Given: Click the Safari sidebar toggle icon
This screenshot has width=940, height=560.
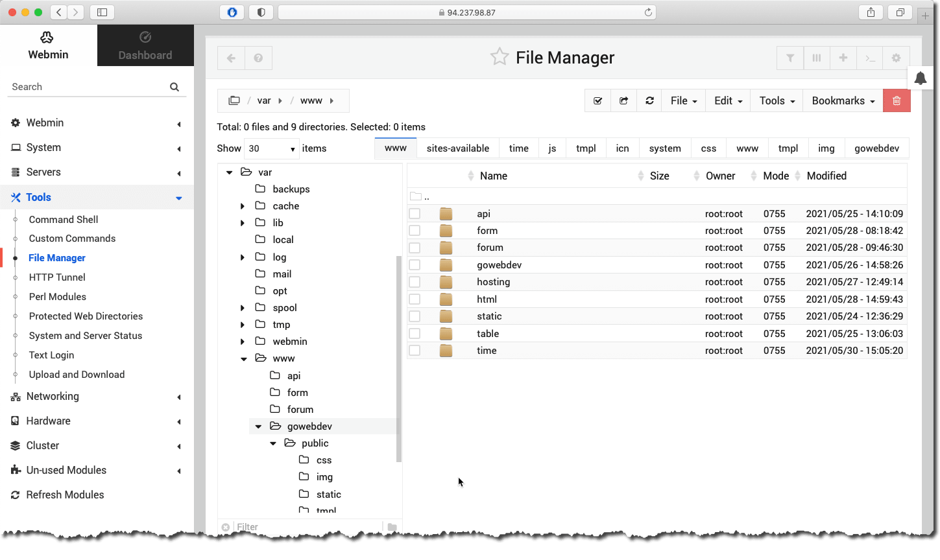Looking at the screenshot, I should click(x=102, y=12).
